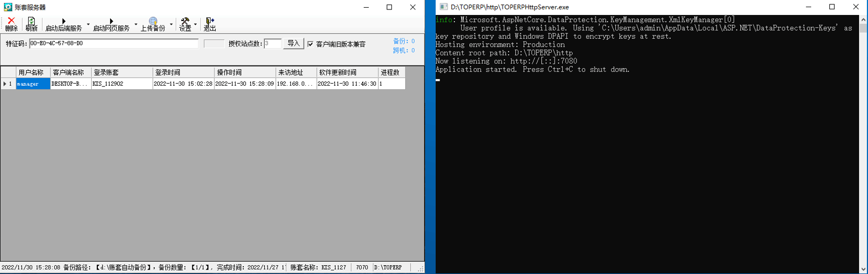Click the console window vertical scrollbar
Screen dimensions: 868x274
[x=863, y=144]
